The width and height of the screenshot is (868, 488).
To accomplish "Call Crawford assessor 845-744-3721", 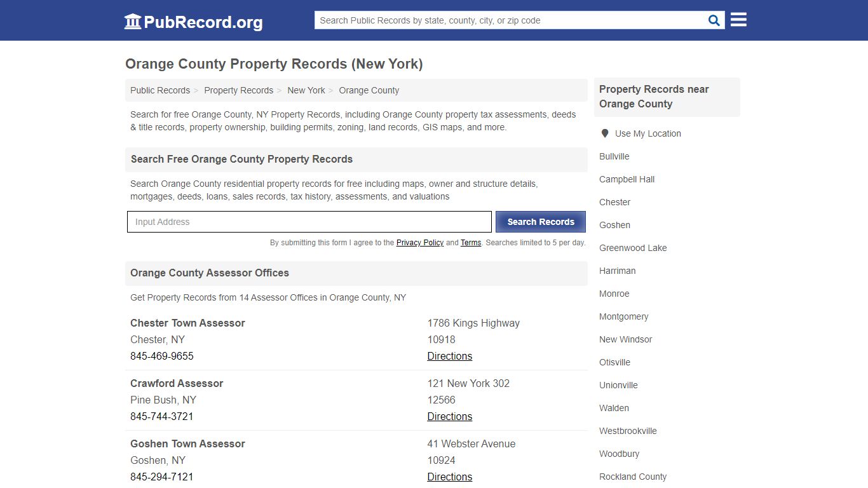I will pos(162,416).
